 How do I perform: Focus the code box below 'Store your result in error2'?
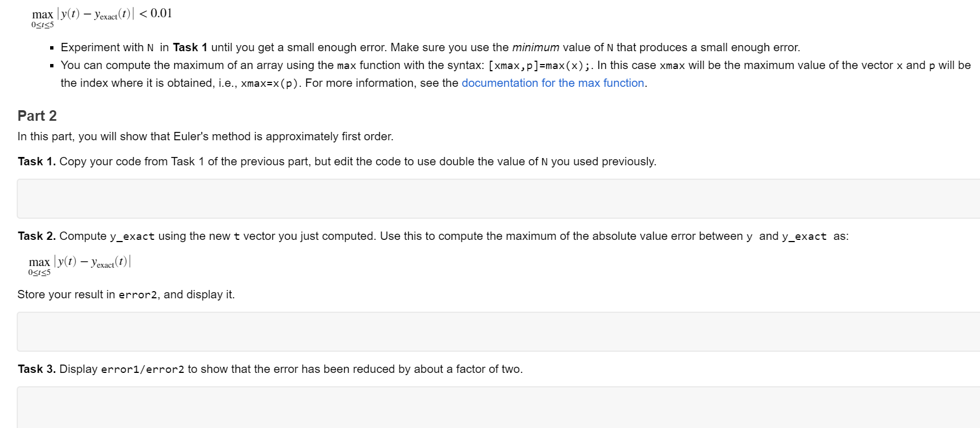pos(498,332)
